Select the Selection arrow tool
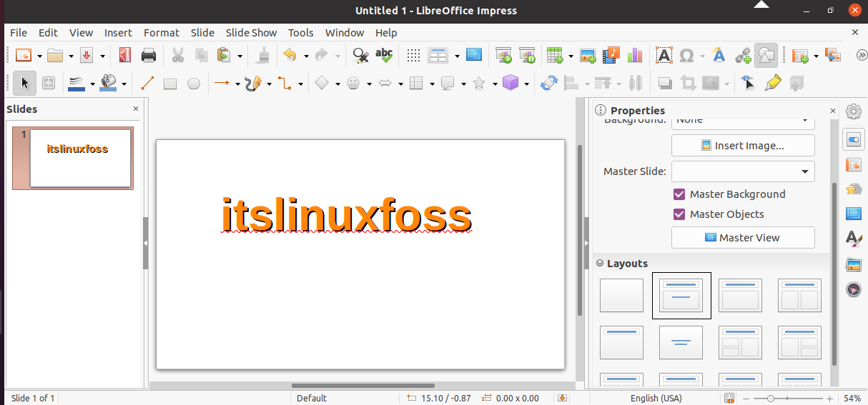 [25, 84]
